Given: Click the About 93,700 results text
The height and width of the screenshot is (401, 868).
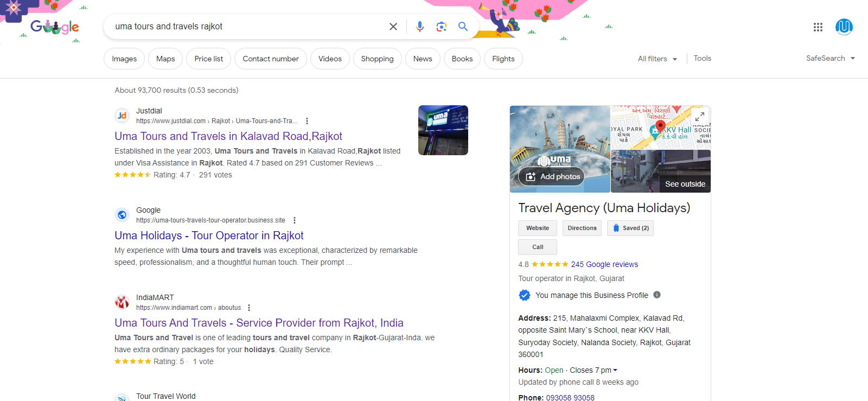Looking at the screenshot, I should 176,90.
